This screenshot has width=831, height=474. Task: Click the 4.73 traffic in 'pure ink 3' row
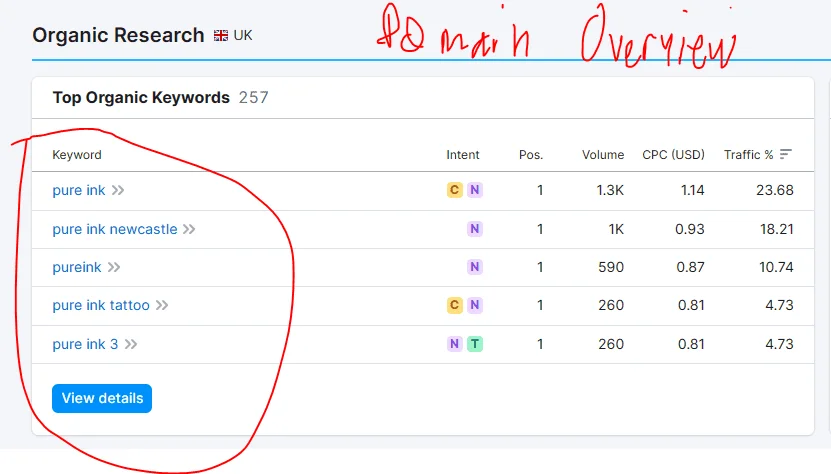click(779, 344)
